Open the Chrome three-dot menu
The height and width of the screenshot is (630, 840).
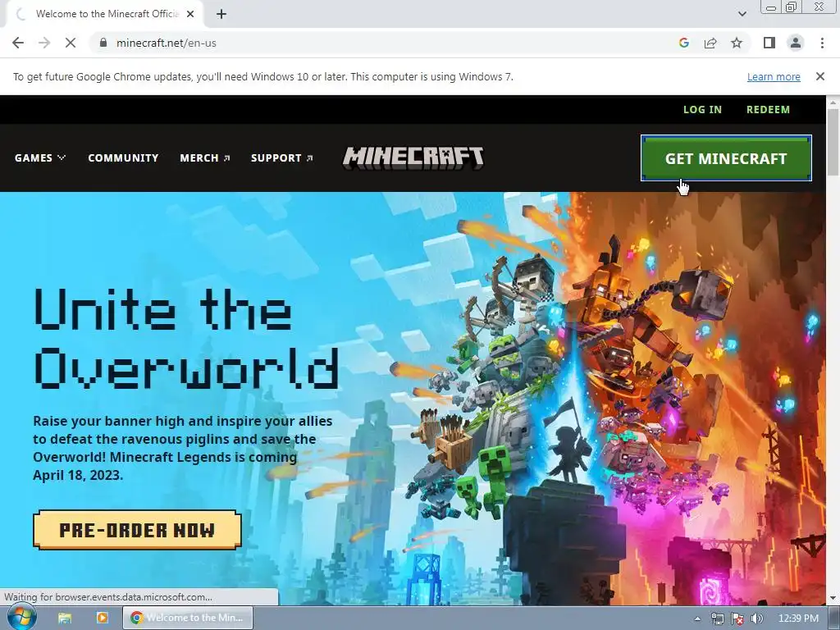pyautogui.click(x=822, y=43)
